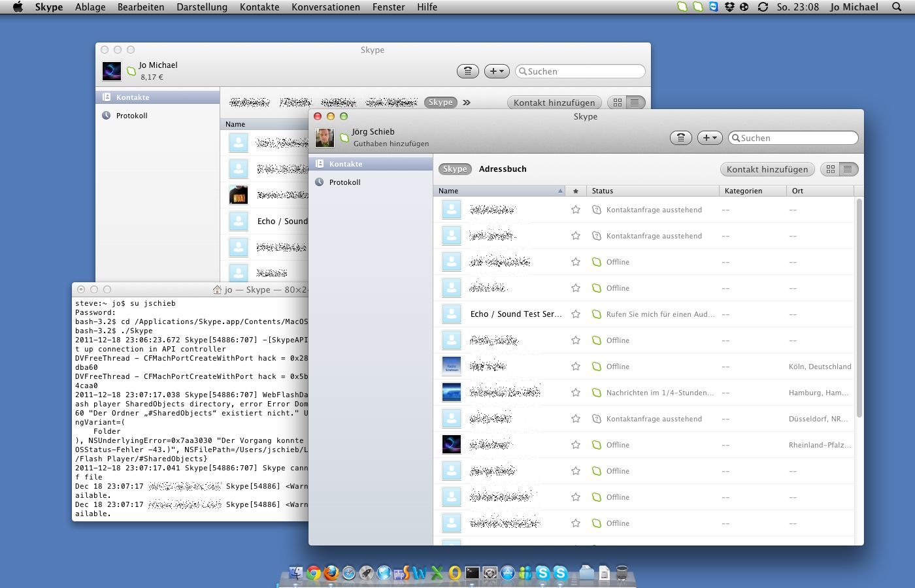
Task: Open the add (+) dropdown in Jo Michael window
Action: point(497,71)
